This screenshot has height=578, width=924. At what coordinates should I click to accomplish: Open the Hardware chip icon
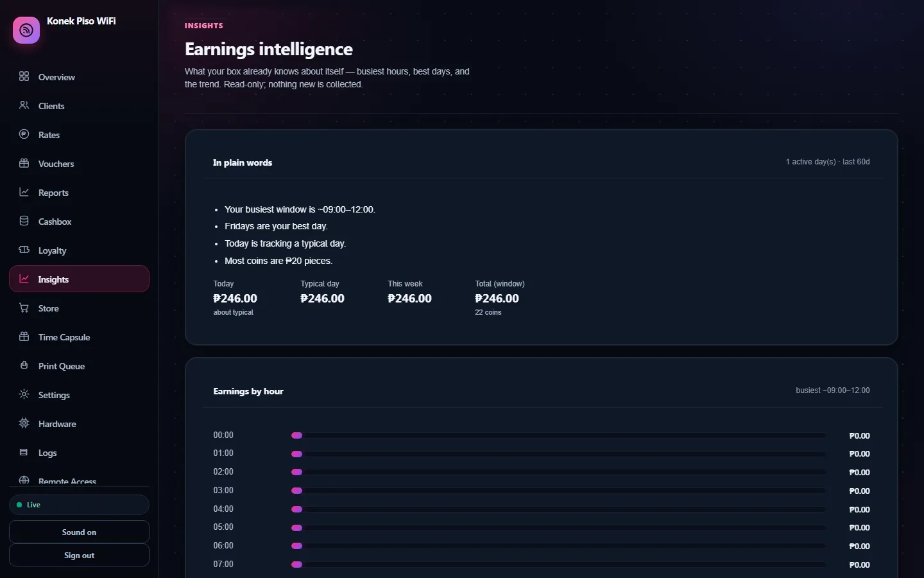point(24,423)
